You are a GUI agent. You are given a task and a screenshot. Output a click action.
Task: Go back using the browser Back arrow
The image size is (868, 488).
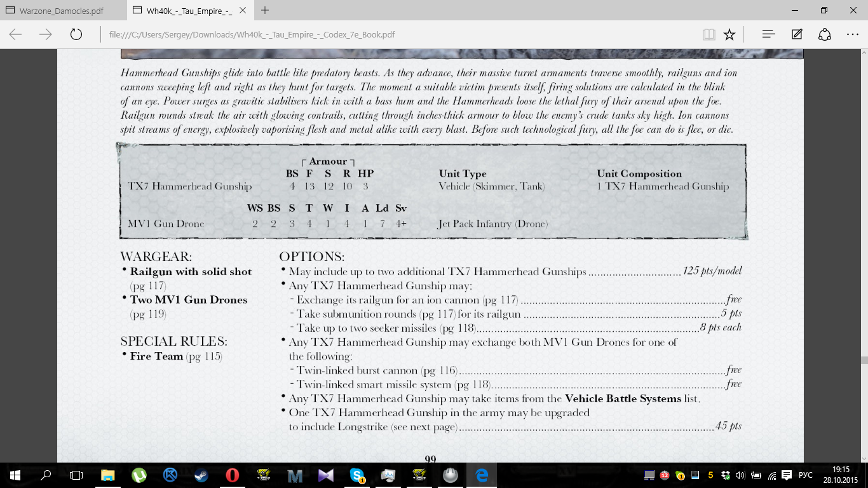(15, 34)
